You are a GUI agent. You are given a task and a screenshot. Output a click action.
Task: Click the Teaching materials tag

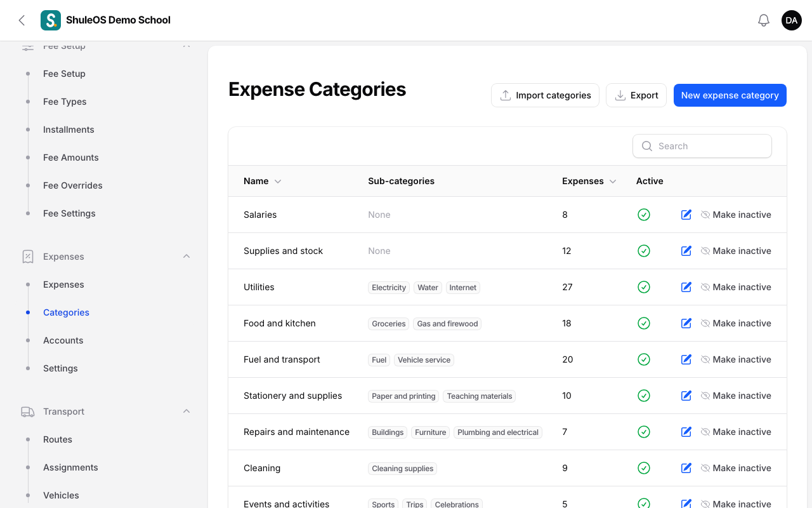[480, 396]
